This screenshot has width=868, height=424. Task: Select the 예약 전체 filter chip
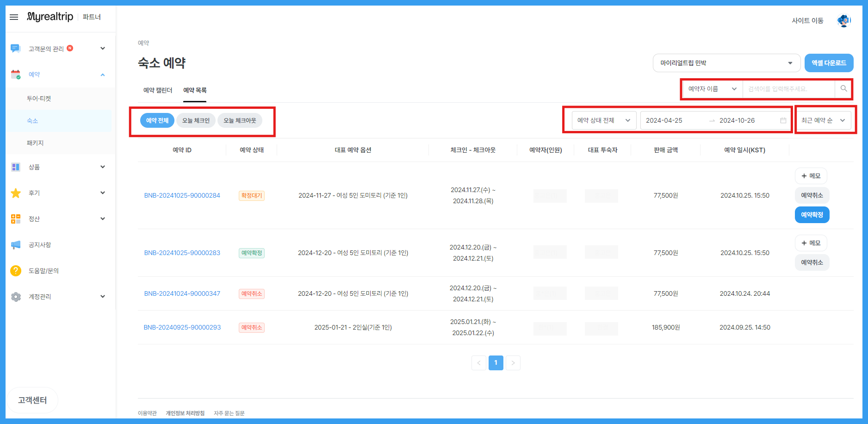[157, 120]
